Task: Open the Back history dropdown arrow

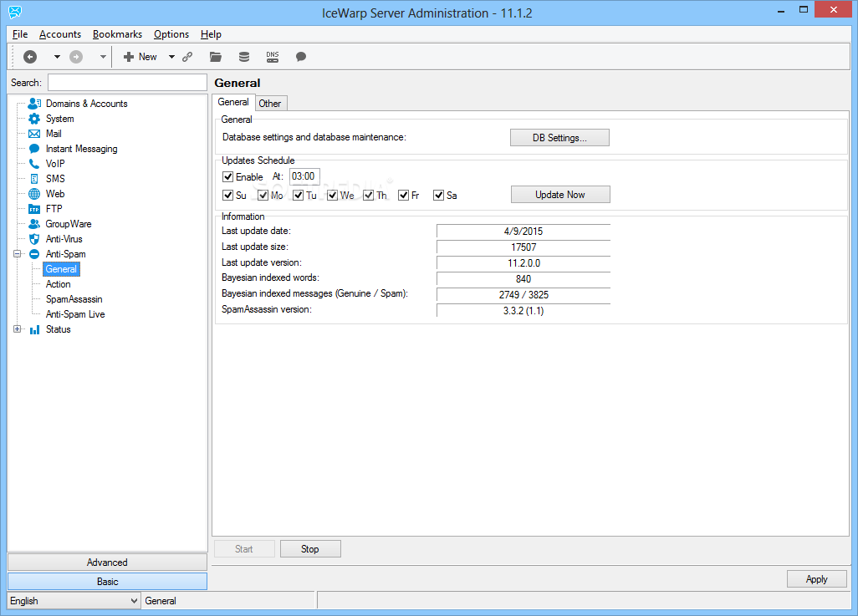Action: [57, 57]
